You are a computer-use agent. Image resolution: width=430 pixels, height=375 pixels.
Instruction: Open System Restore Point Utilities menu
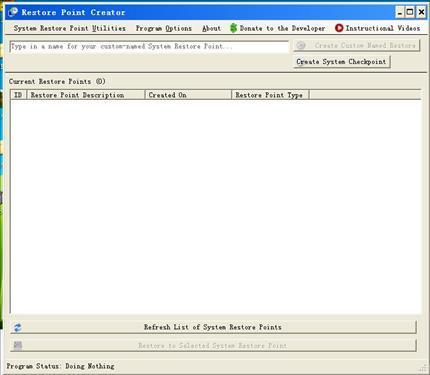point(70,28)
